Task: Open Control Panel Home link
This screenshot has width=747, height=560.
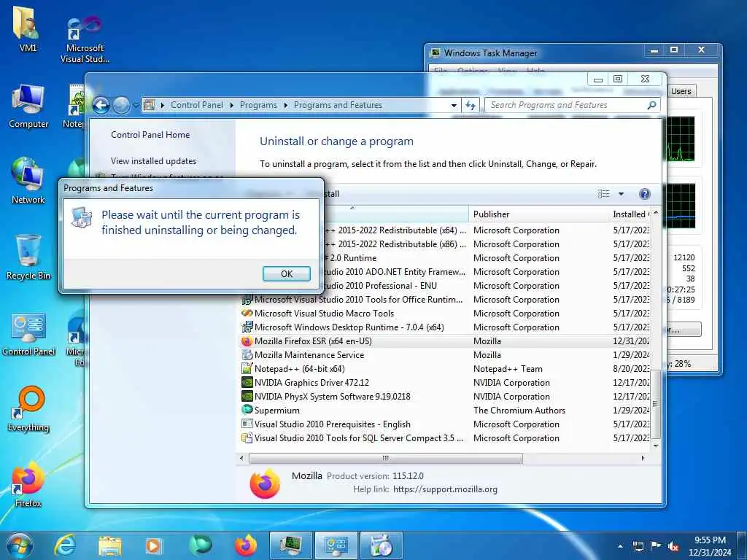Action: click(x=150, y=135)
